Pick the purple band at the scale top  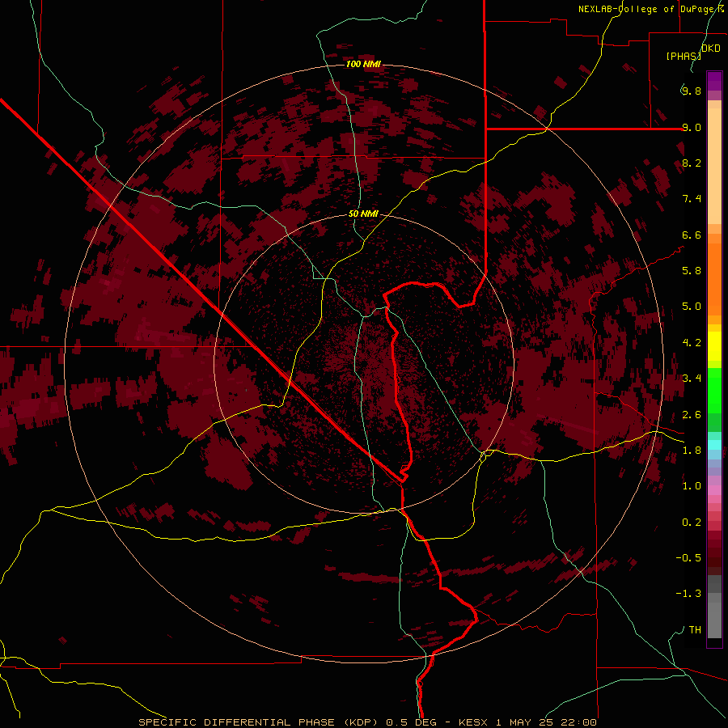click(714, 81)
